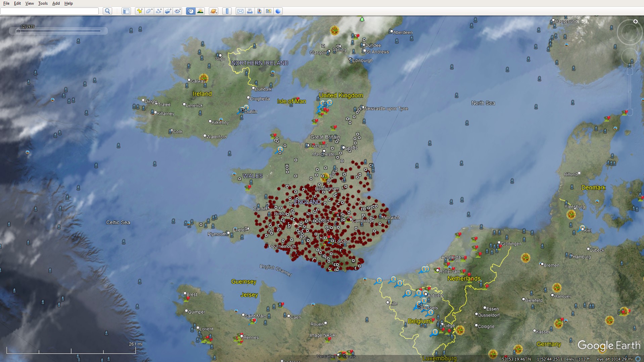Click the Print icon in the toolbar
The height and width of the screenshot is (362, 644).
pyautogui.click(x=249, y=11)
